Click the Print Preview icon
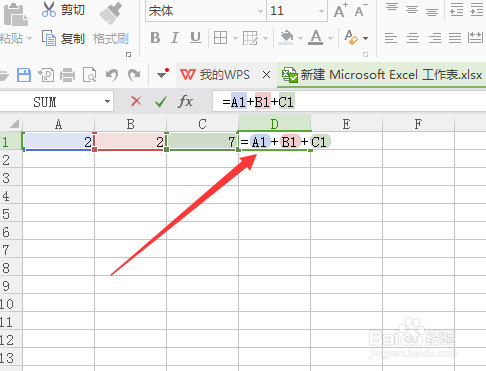 coord(90,75)
